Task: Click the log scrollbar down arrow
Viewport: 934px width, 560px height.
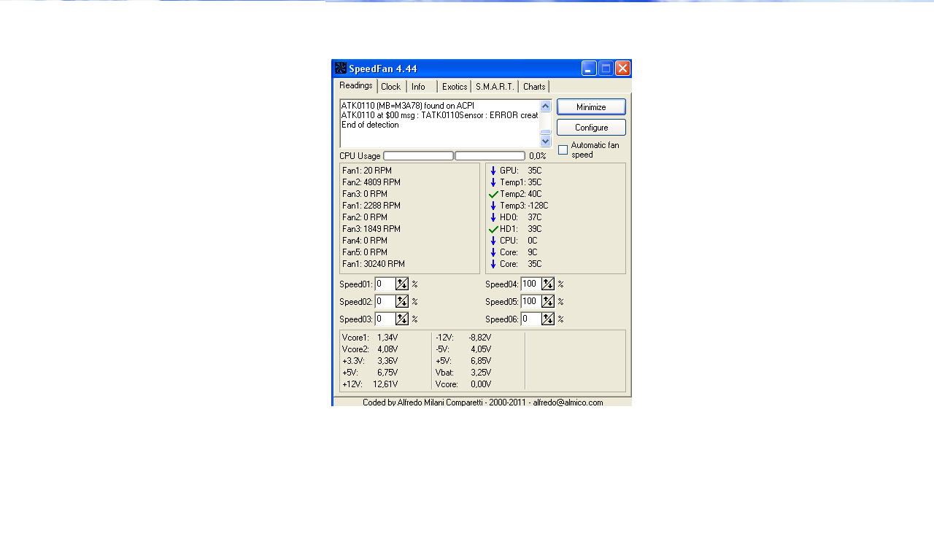Action: click(x=546, y=141)
